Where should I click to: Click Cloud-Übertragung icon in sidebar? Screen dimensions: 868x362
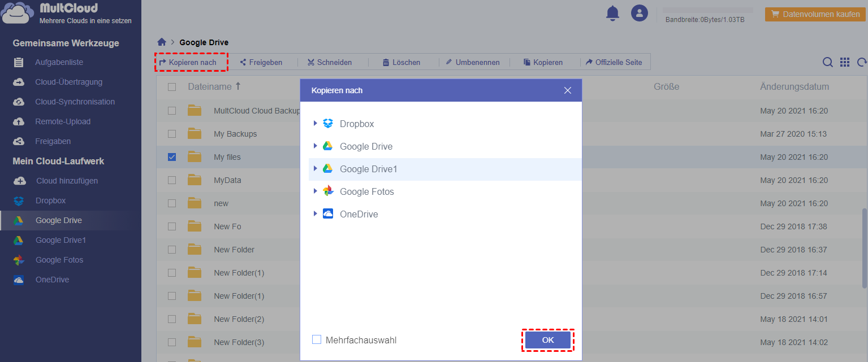(19, 82)
